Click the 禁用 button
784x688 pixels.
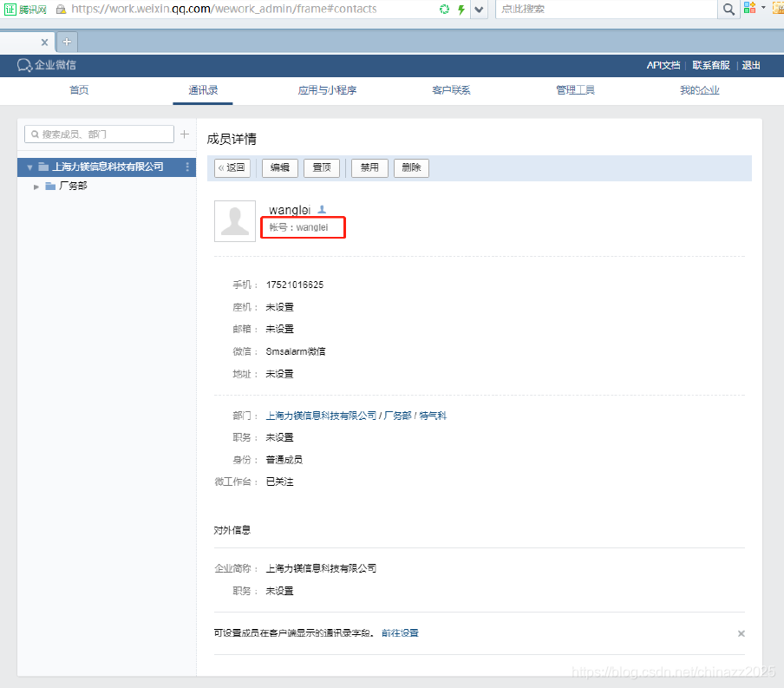tap(369, 167)
